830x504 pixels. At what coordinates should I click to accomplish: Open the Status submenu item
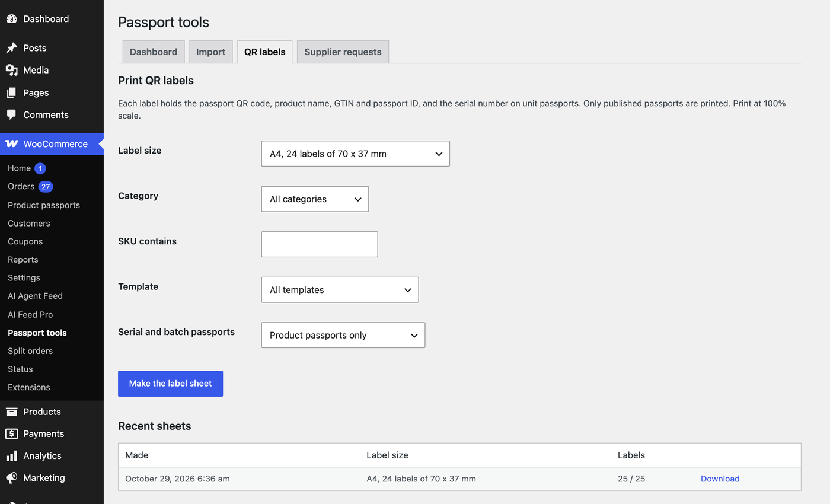tap(20, 369)
